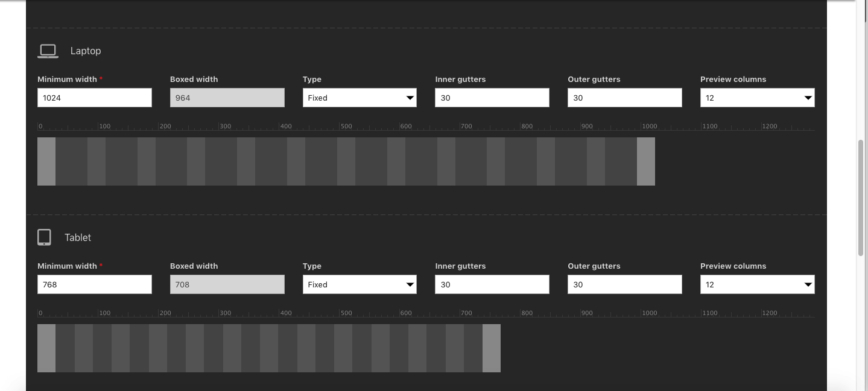Click the Laptop device icon

[48, 51]
